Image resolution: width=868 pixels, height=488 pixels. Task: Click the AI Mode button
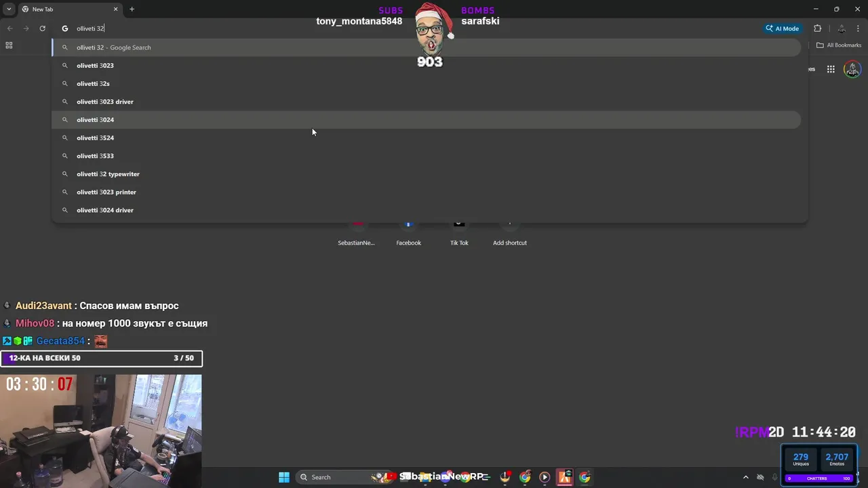coord(783,28)
